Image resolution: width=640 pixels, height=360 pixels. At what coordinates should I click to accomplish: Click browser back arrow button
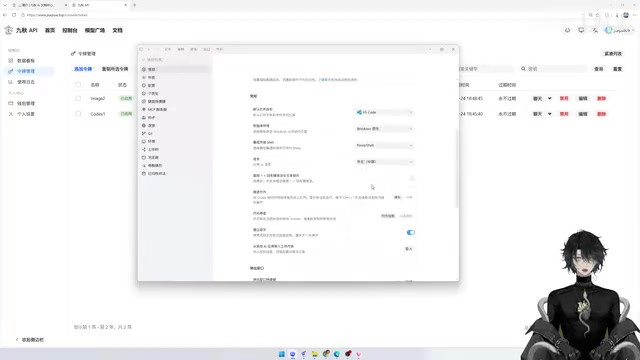(5, 15)
